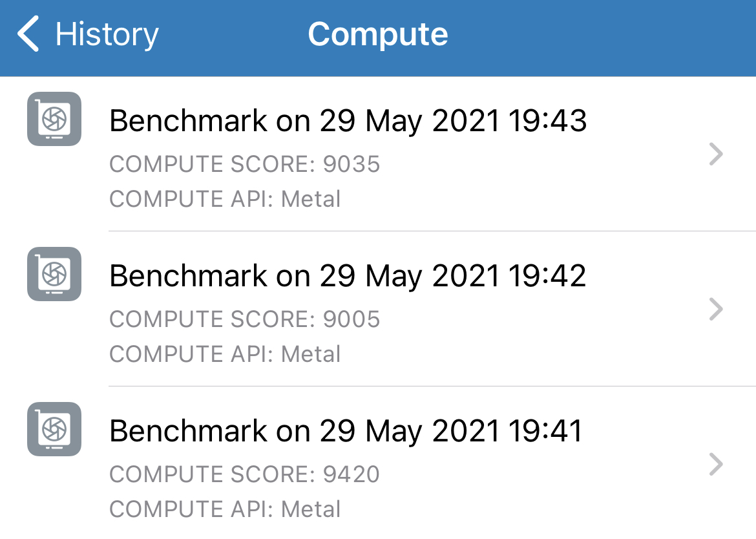Image resolution: width=756 pixels, height=539 pixels.
Task: Open chevron for the 19:42 benchmark
Action: coord(716,310)
